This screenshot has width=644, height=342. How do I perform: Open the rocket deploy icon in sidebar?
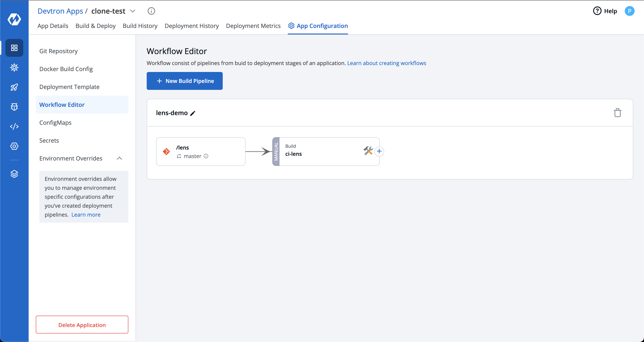14,87
